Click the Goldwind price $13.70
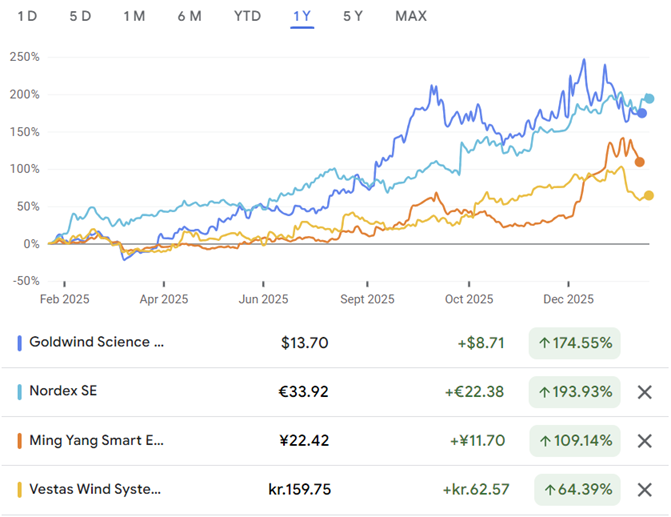This screenshot has height=517, width=671. (304, 343)
